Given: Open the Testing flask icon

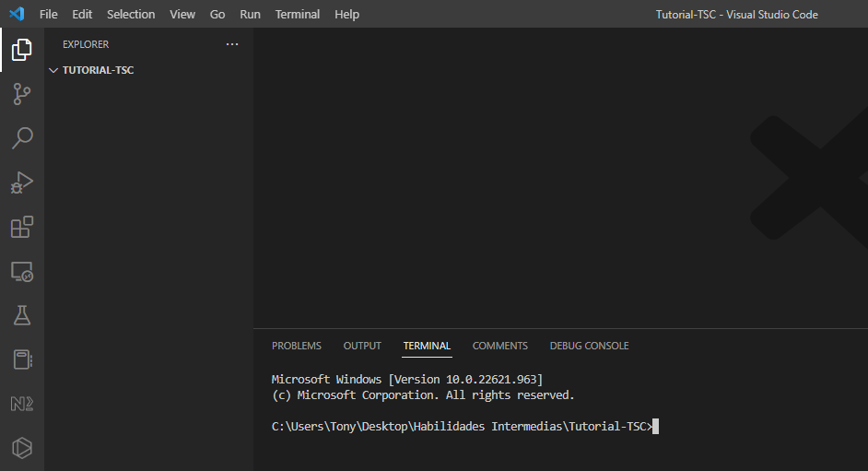Looking at the screenshot, I should (x=22, y=315).
